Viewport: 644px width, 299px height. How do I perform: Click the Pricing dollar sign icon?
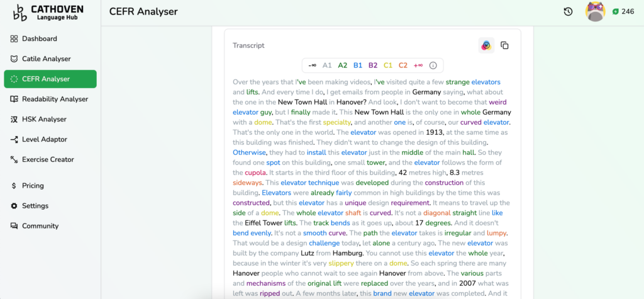point(14,186)
